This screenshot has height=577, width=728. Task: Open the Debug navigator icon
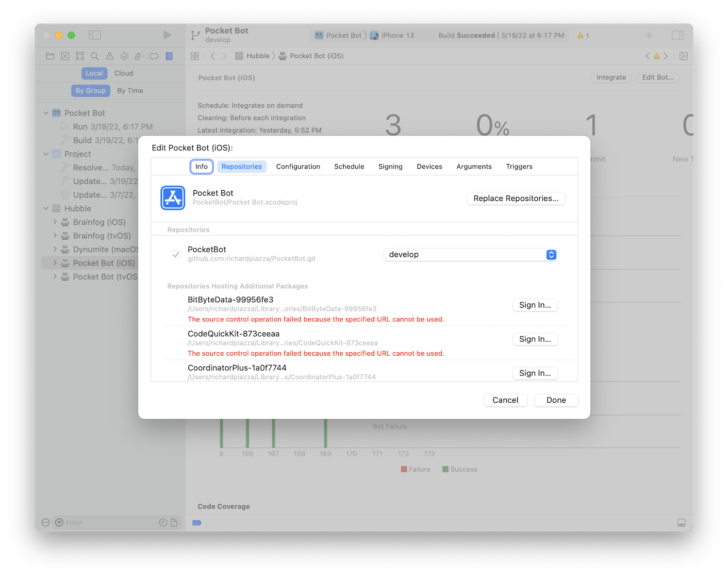click(139, 56)
